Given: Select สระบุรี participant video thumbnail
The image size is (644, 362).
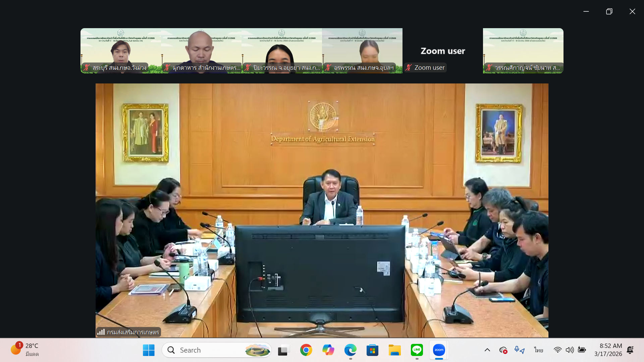Looking at the screenshot, I should tap(121, 51).
